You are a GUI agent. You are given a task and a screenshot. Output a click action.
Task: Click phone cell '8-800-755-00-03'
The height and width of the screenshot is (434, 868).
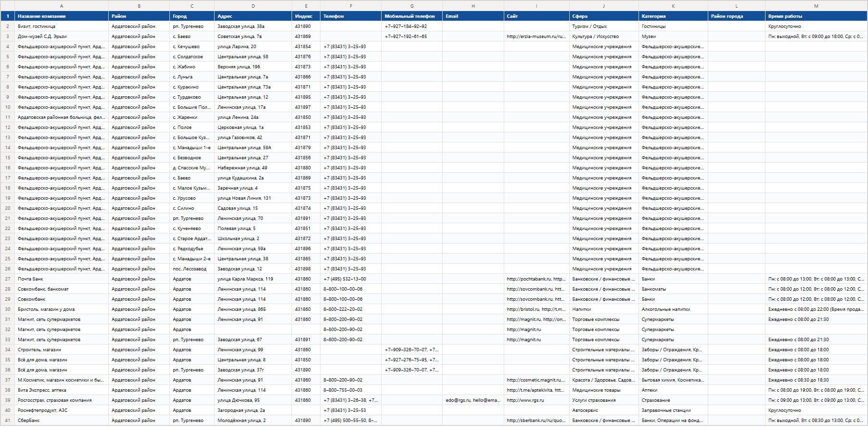[x=351, y=390]
